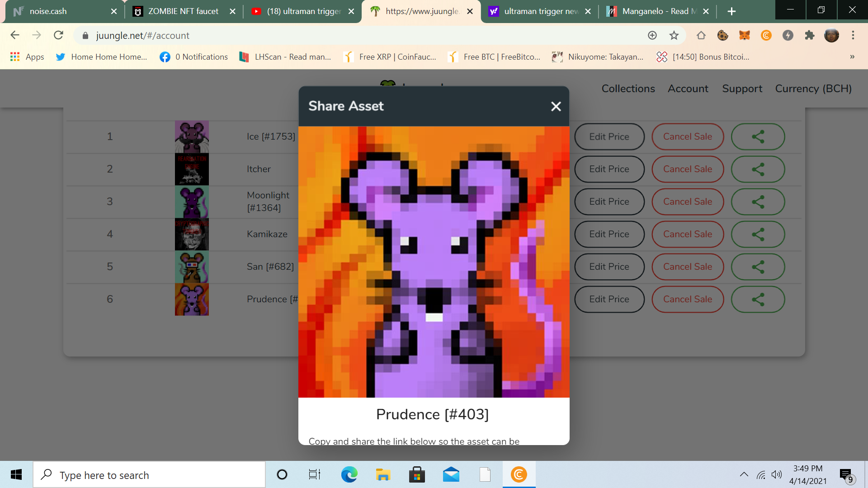Screen dimensions: 868x488
Task: Show more bookmarks chevron
Action: click(852, 57)
